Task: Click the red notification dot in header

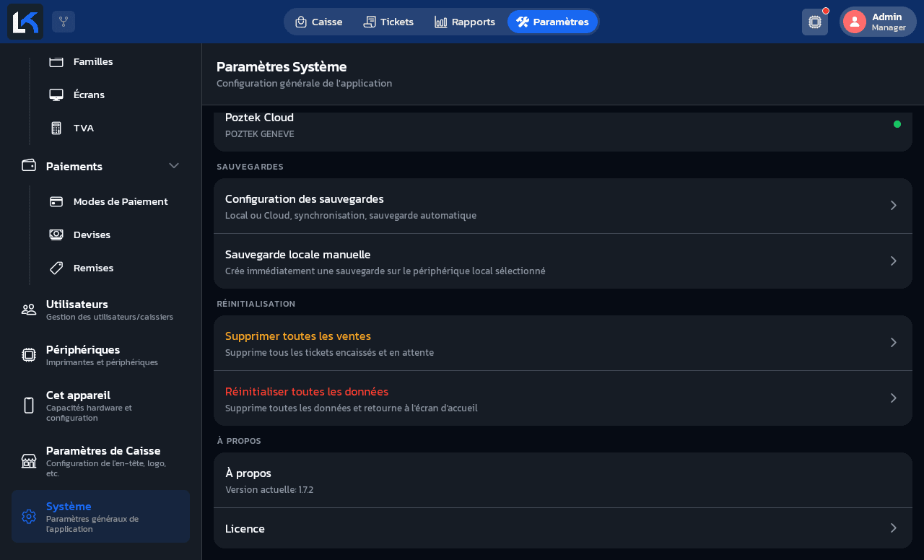Action: [826, 11]
